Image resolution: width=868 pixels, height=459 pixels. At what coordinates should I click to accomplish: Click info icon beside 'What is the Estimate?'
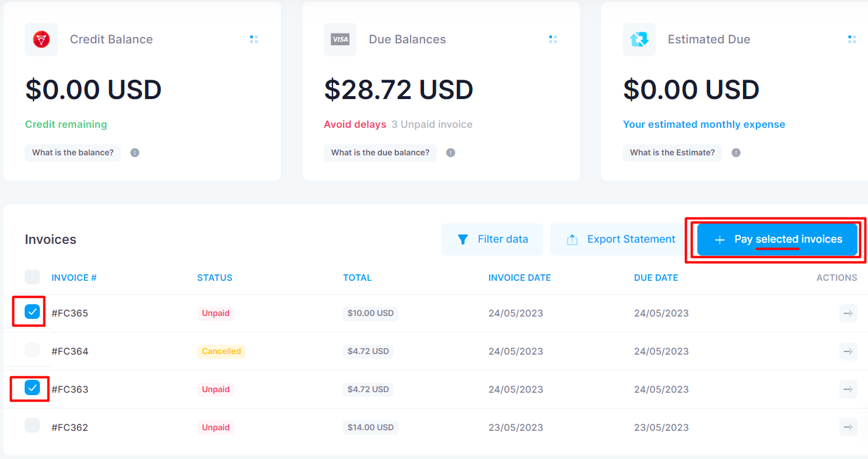point(736,152)
